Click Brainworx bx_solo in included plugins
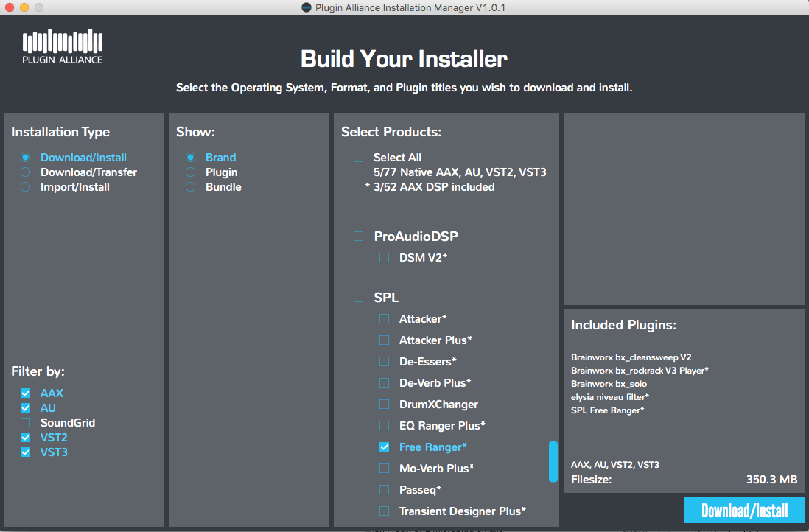The height and width of the screenshot is (532, 809). click(609, 384)
